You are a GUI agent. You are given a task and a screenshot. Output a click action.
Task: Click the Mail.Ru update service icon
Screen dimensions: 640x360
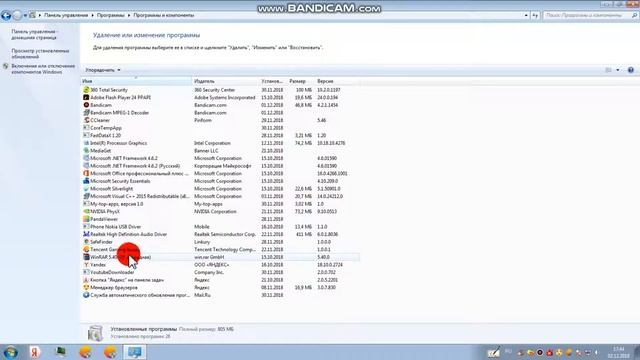tap(86, 295)
